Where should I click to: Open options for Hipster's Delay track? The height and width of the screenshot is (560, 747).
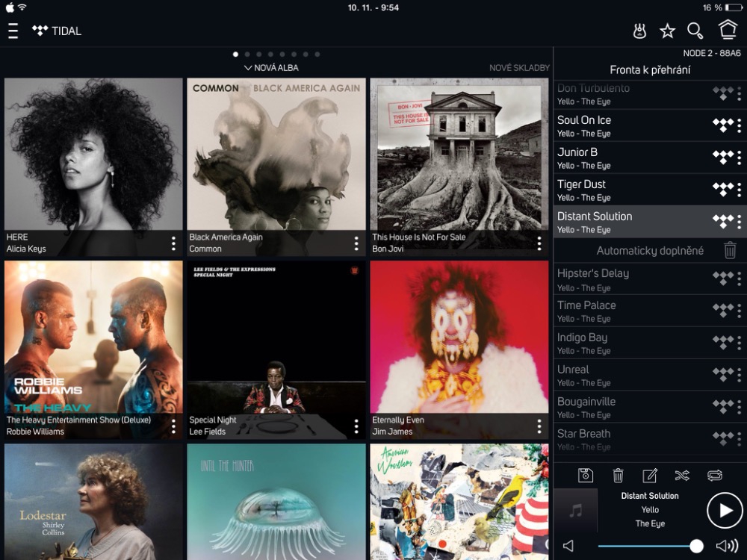739,279
